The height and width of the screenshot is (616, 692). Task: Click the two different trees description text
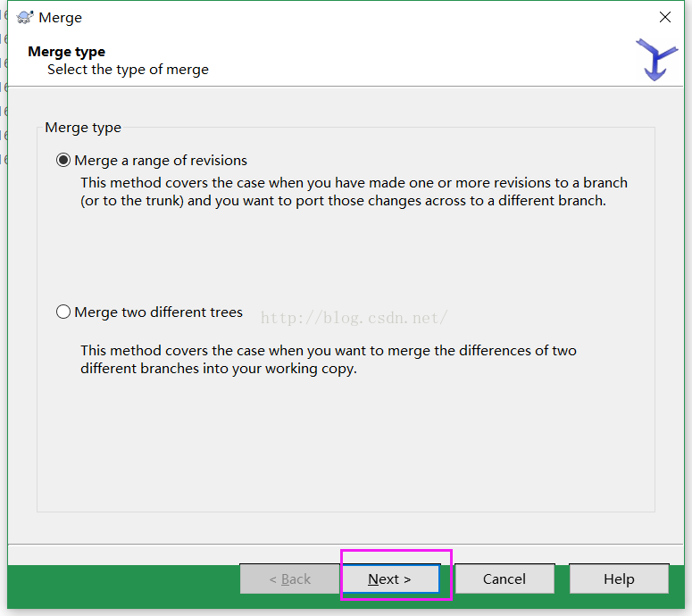(x=329, y=359)
